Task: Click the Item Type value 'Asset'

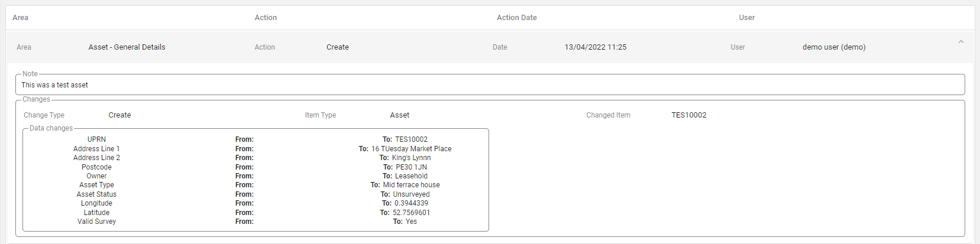Action: [x=399, y=115]
